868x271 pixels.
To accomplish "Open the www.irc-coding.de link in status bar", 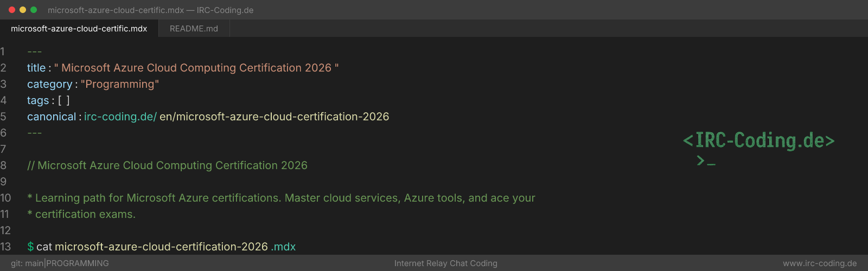I will (x=820, y=263).
